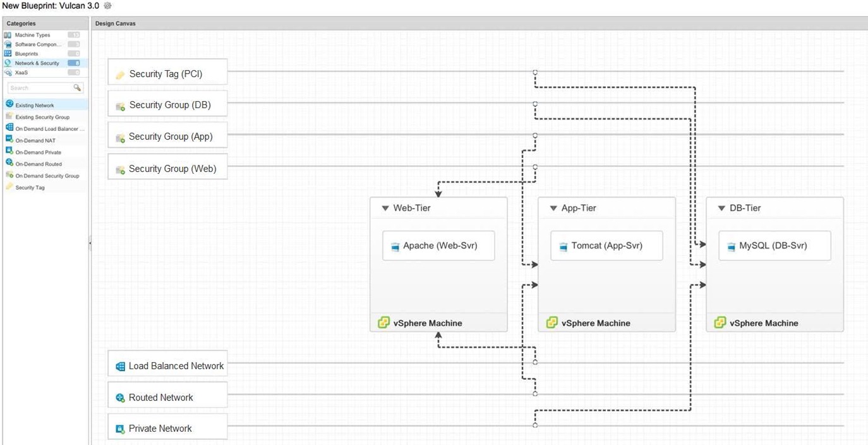Click the Security Tag icon in the palette

8,187
